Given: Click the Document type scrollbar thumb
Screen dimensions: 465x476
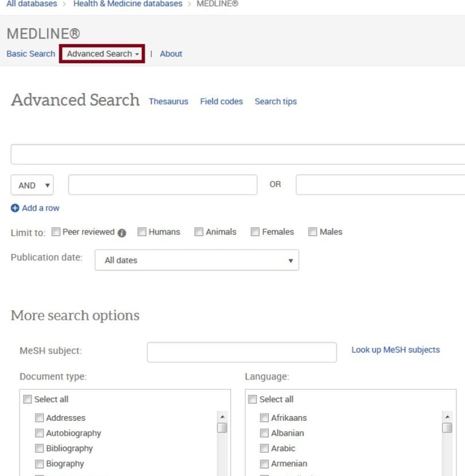Looking at the screenshot, I should tap(222, 428).
